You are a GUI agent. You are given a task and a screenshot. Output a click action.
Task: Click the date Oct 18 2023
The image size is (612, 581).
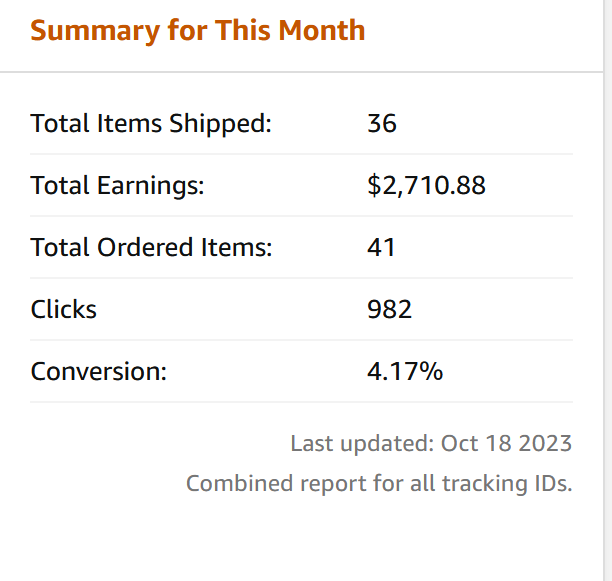coord(506,444)
